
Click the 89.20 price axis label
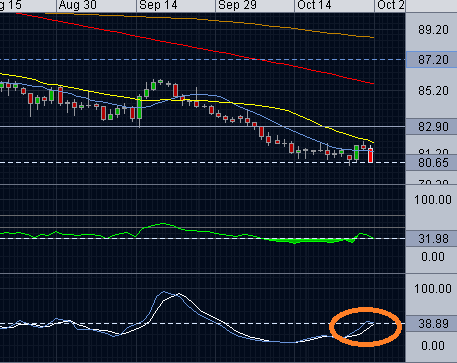(433, 30)
